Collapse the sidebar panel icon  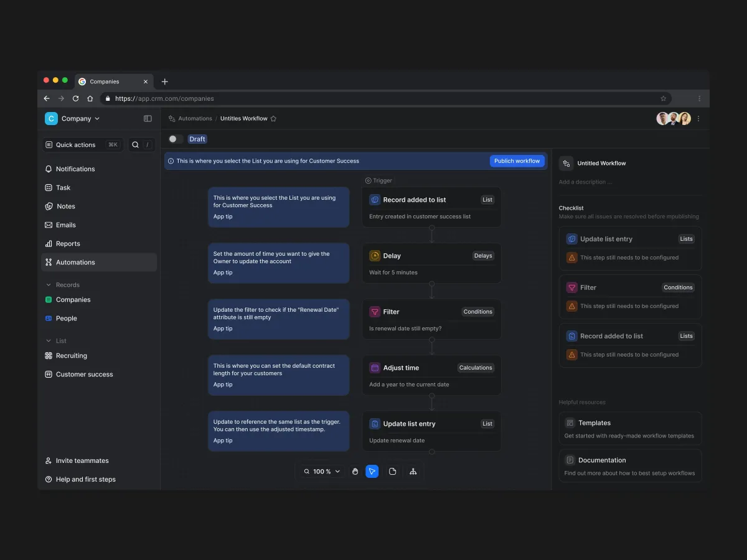point(148,119)
